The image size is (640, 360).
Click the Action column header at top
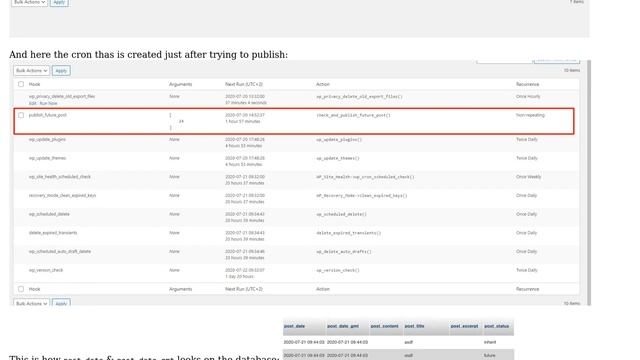pyautogui.click(x=322, y=84)
